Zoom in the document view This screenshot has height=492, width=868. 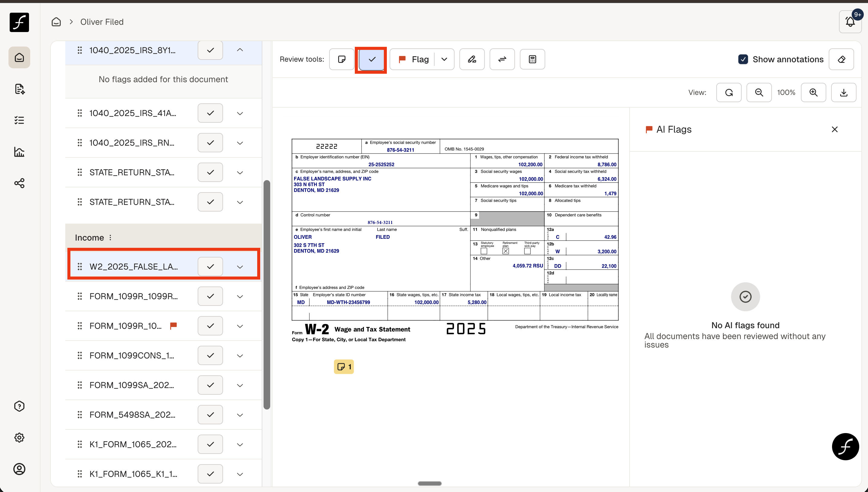[814, 92]
